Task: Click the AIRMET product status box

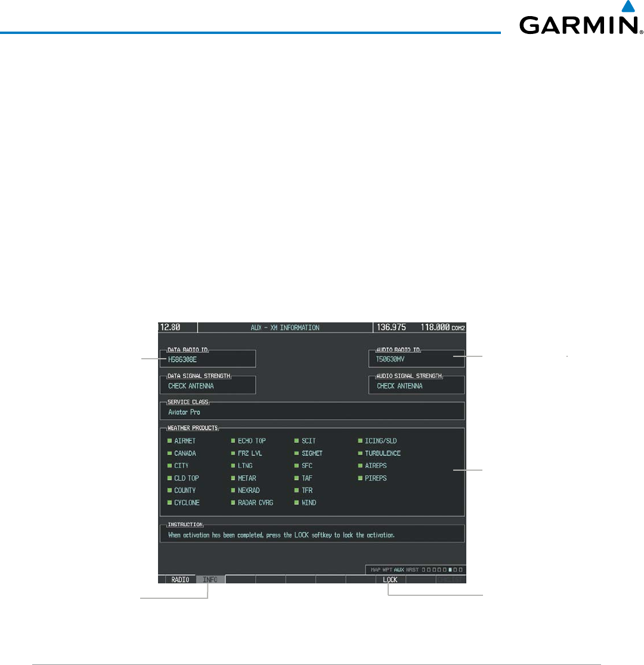Action: 170,441
